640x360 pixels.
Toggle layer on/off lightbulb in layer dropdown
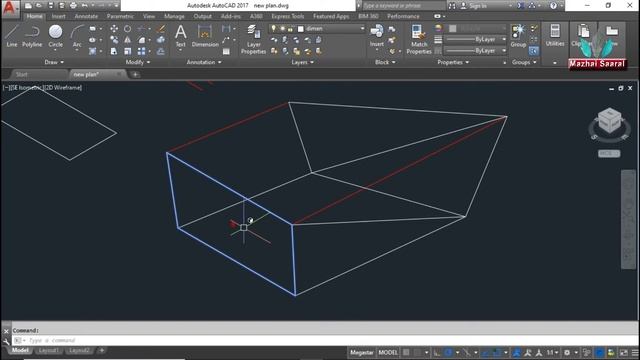(274, 29)
